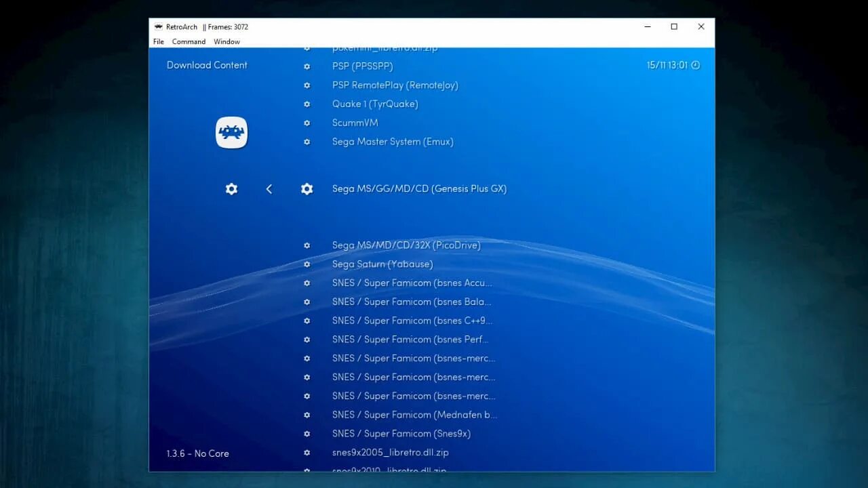Select Sega MS/MD/CD/32X (PicoDrive) core
The height and width of the screenshot is (488, 868).
point(406,245)
